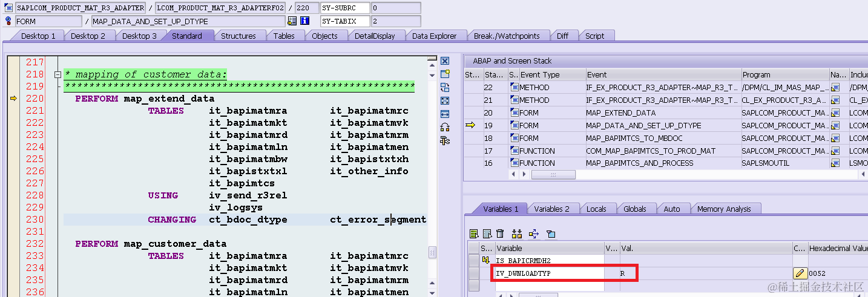Click navigation icon in MAP_EXTEND_DATA stack row

click(835, 113)
